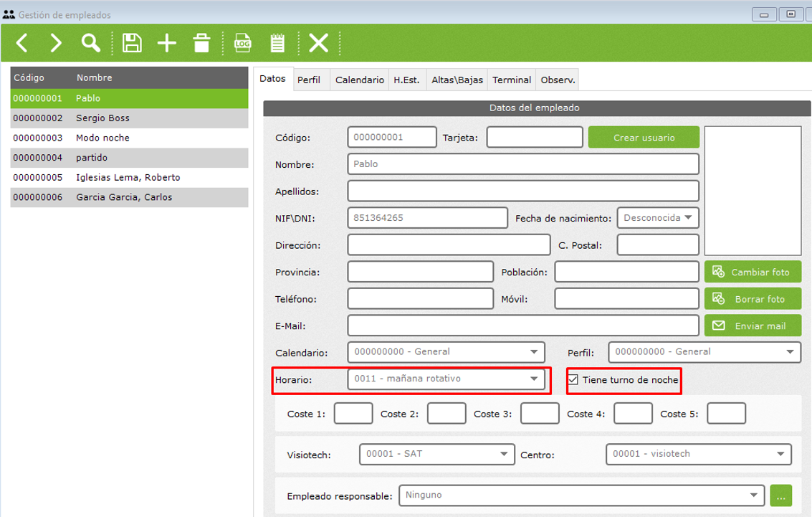812x517 pixels.
Task: Delete employee using trash can icon
Action: 201,44
